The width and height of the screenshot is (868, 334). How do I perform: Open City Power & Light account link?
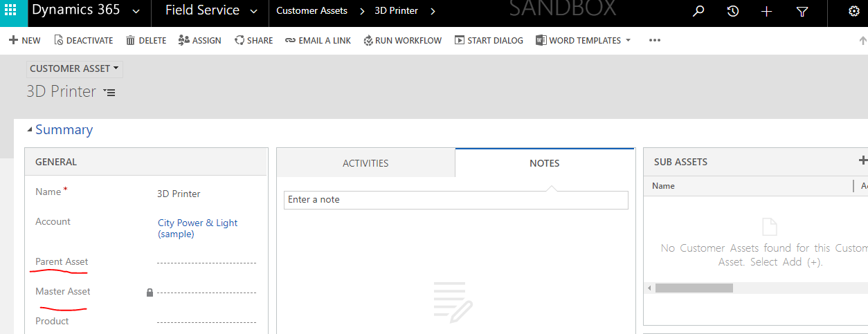[x=197, y=228]
